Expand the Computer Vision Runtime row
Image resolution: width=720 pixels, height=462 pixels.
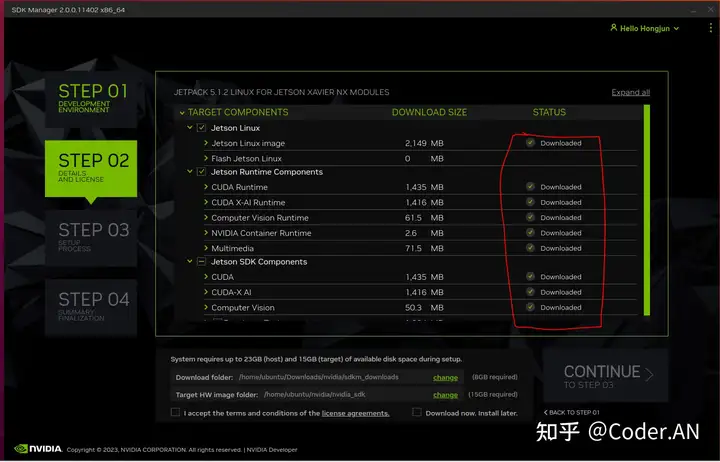(x=206, y=218)
